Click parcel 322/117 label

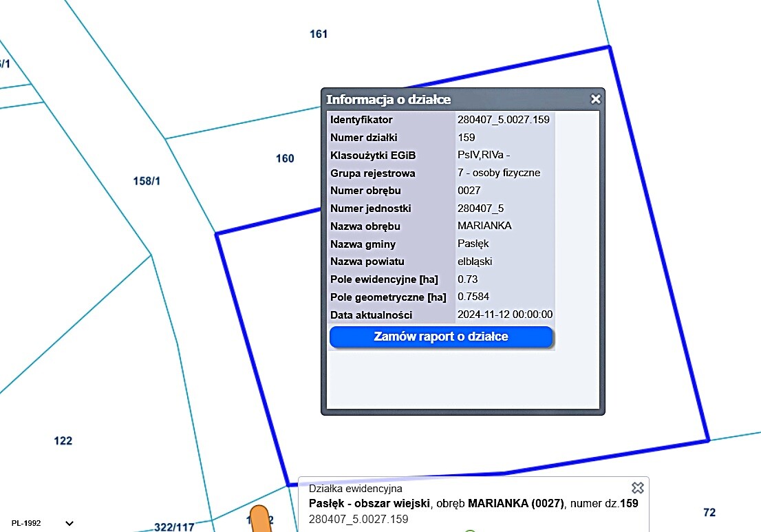point(173,526)
